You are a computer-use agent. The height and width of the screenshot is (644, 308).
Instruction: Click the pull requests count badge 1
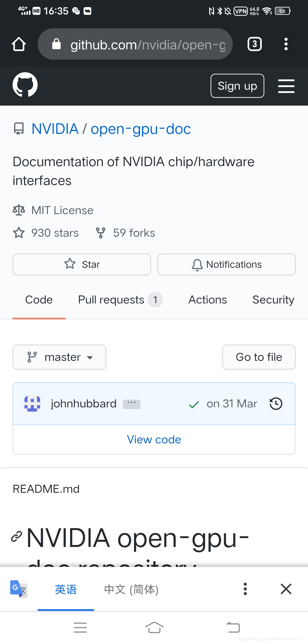(155, 300)
